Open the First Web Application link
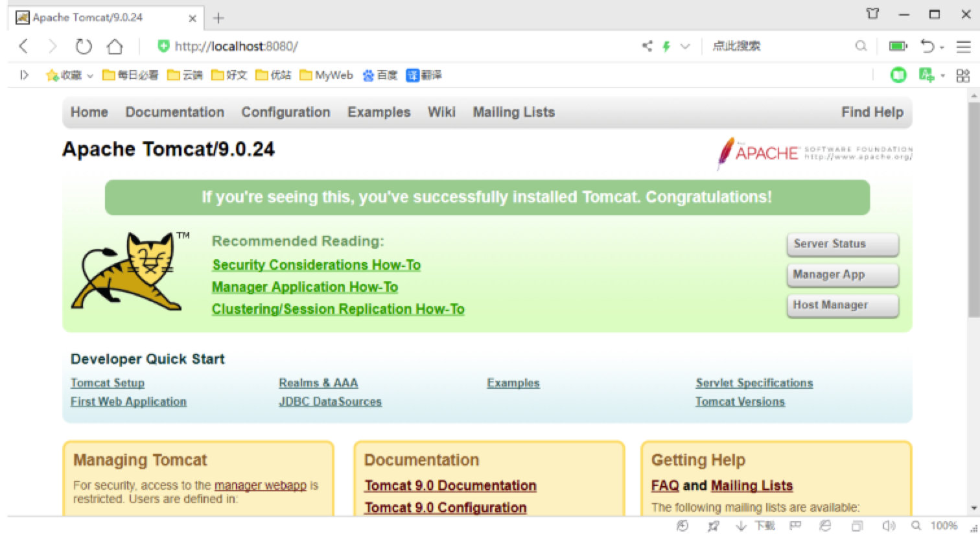Screen dimensions: 980x538 (x=128, y=402)
